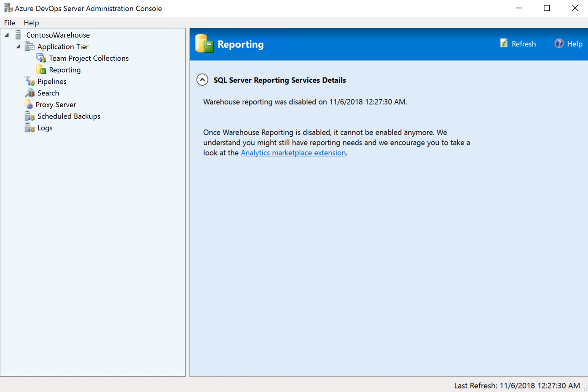Click the Pipelines node icon
588x392 pixels.
pyautogui.click(x=30, y=81)
